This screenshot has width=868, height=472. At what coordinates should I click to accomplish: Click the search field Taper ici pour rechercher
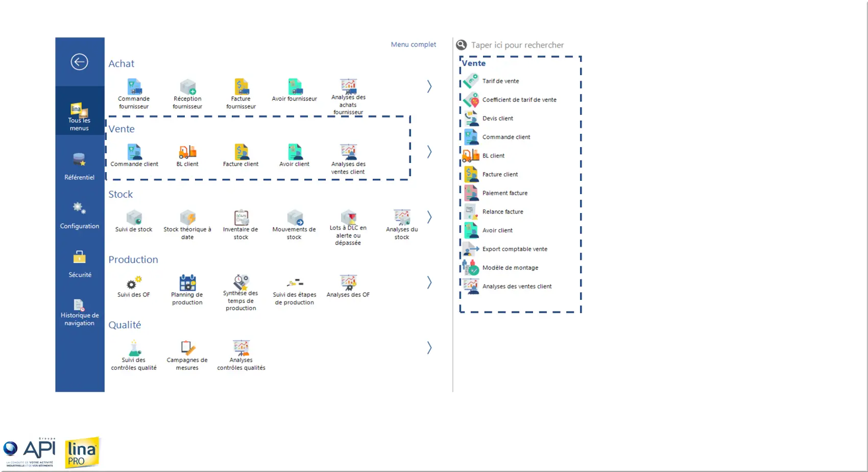[517, 45]
